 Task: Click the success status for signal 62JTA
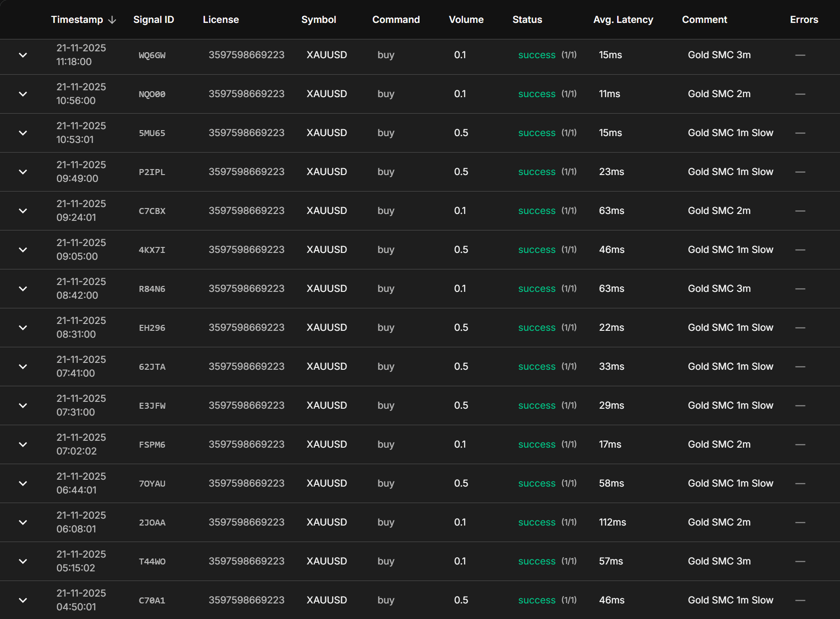(x=537, y=367)
